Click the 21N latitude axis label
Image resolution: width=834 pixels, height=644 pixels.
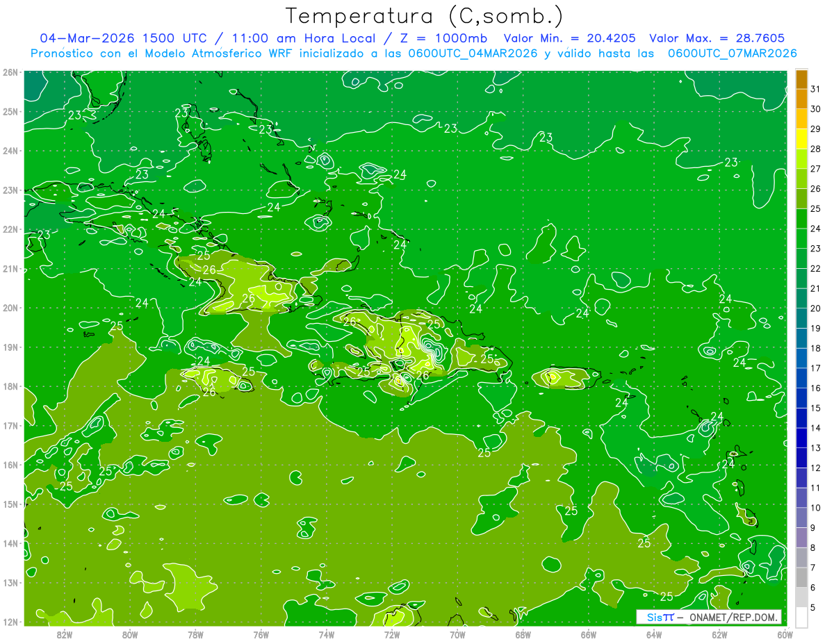click(10, 269)
